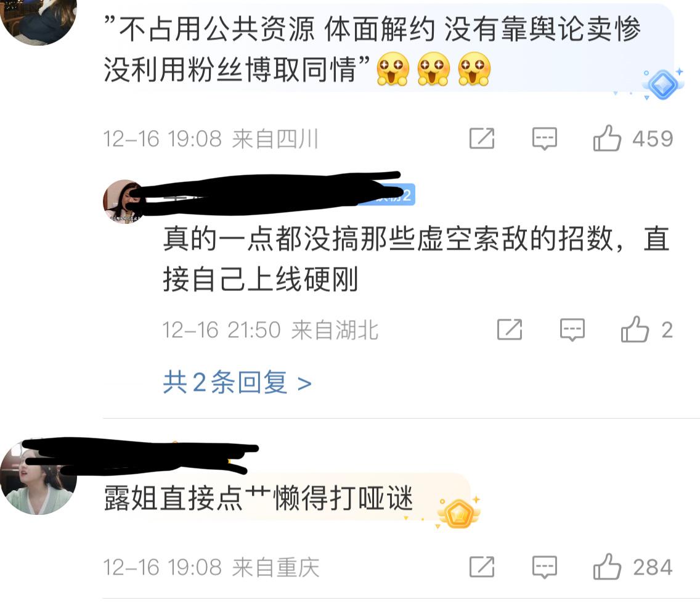Reply to the comment from 重庆

(x=544, y=567)
